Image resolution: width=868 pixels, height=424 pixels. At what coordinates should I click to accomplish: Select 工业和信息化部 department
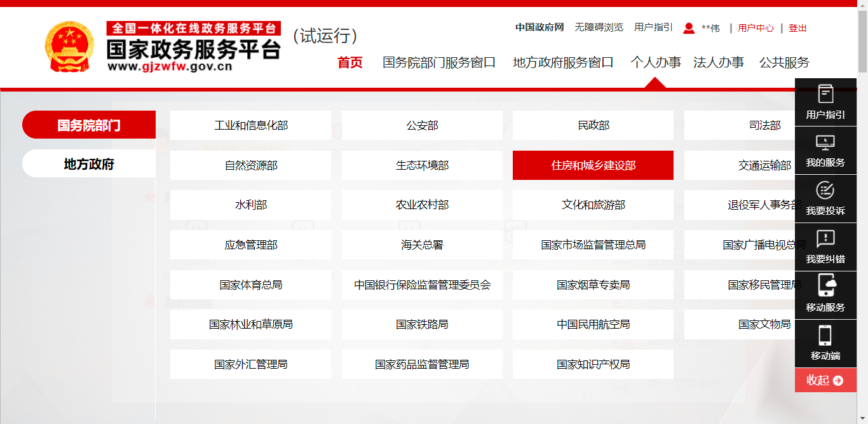[250, 125]
